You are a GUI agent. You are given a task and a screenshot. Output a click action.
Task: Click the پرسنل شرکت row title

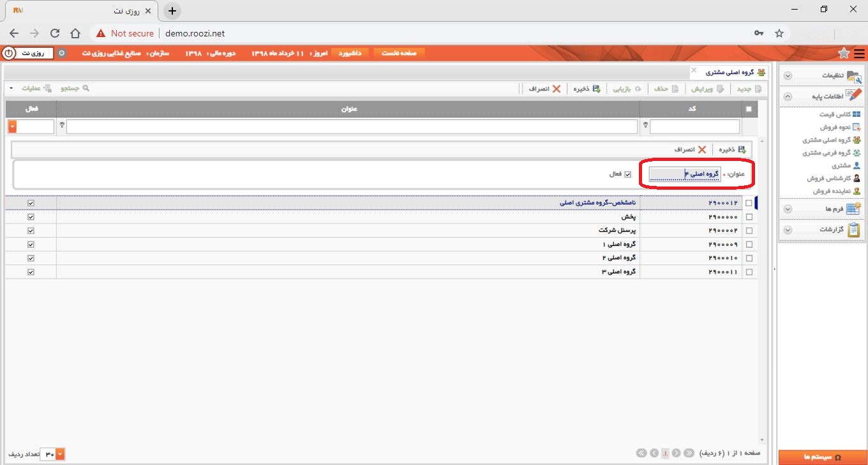click(618, 231)
